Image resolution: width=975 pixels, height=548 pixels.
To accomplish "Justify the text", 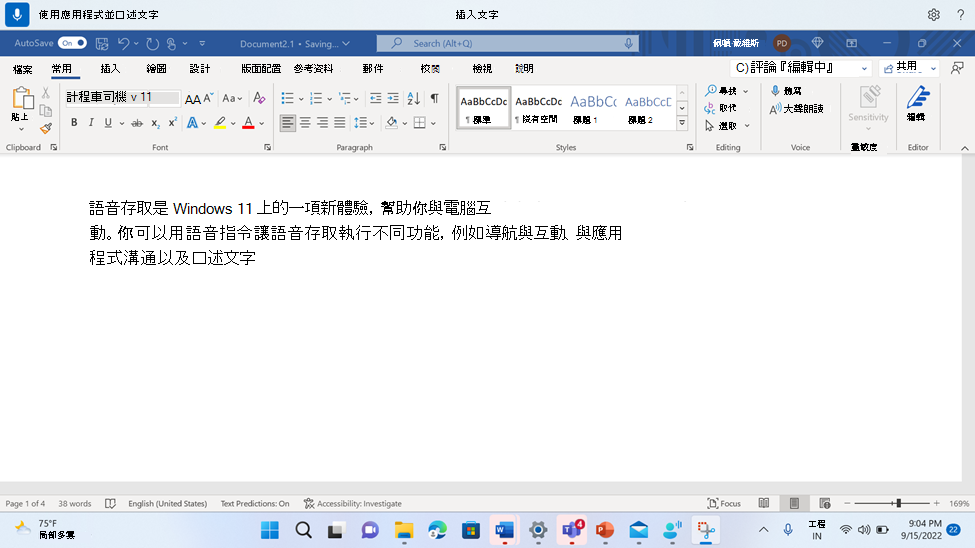I will coord(340,123).
